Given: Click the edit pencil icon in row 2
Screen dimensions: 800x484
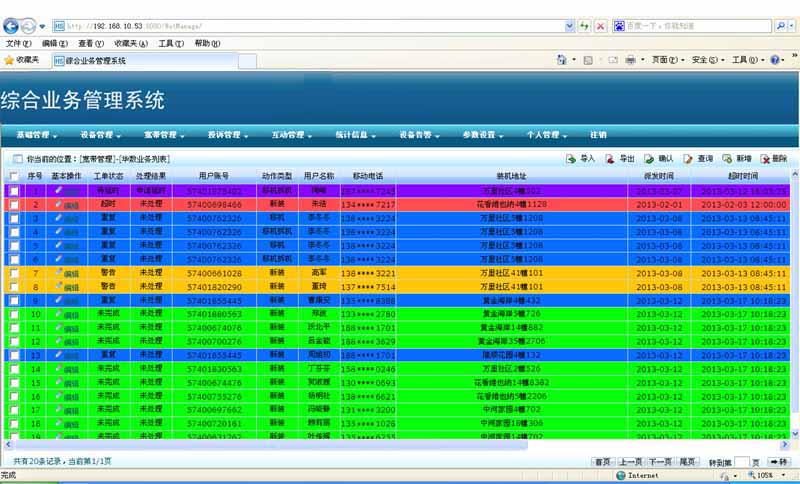Looking at the screenshot, I should point(60,204).
